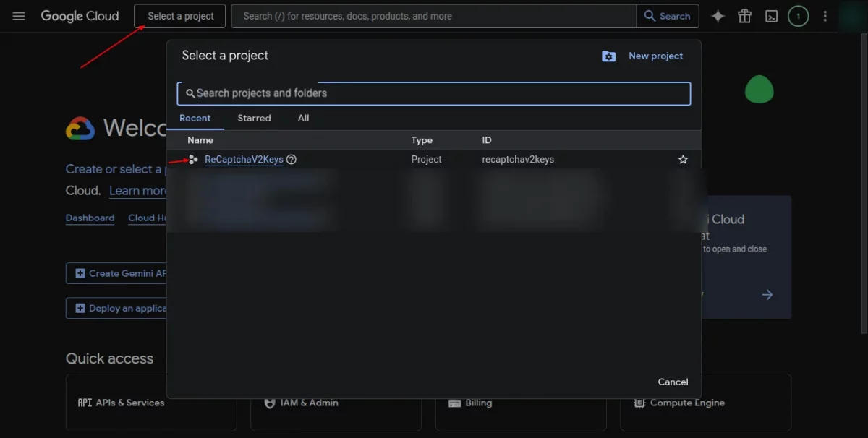868x438 pixels.
Task: Open the Select a project dropdown
Action: pos(180,16)
